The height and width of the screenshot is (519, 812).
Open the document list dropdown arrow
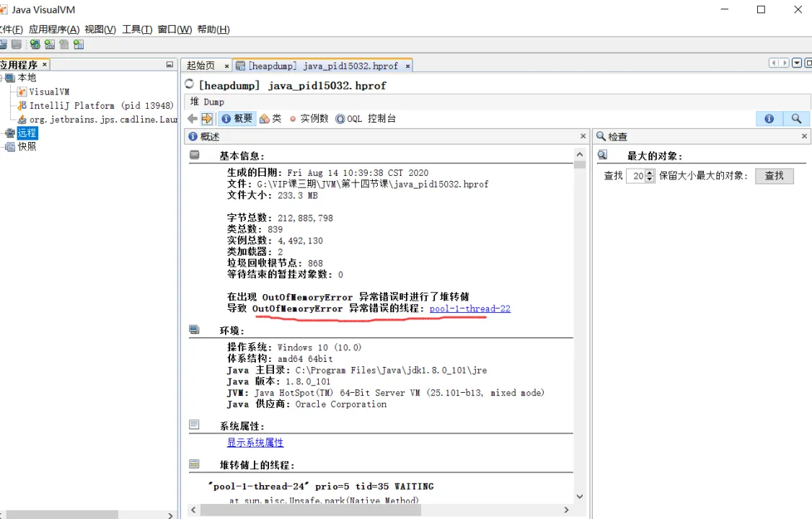[x=797, y=63]
